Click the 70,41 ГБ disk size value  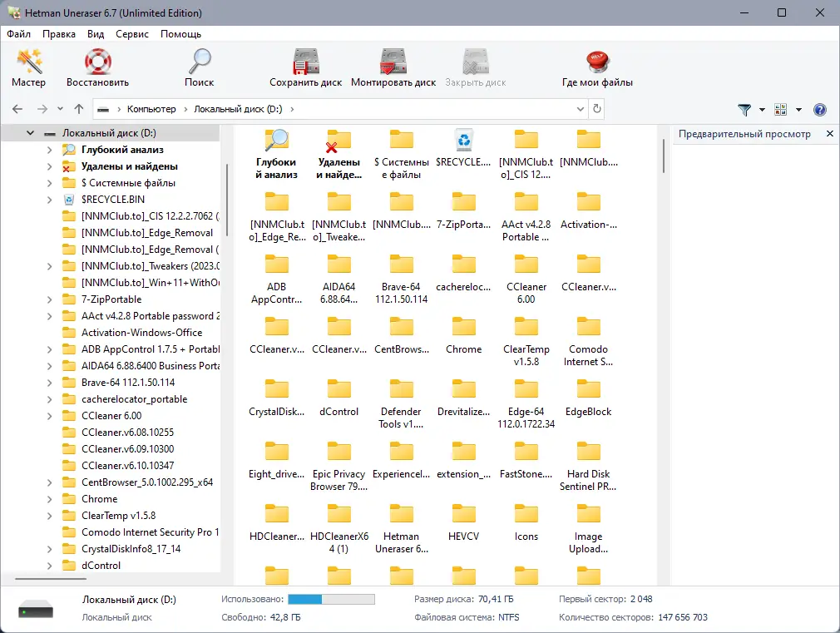click(496, 599)
